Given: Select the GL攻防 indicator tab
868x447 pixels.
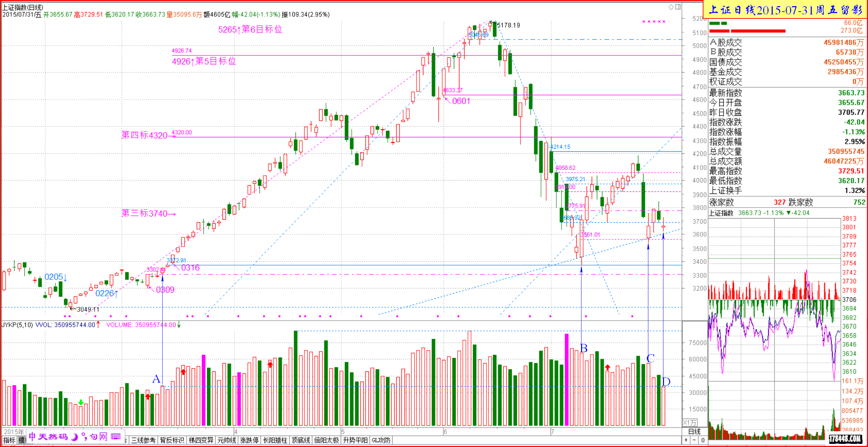Looking at the screenshot, I should [381, 440].
